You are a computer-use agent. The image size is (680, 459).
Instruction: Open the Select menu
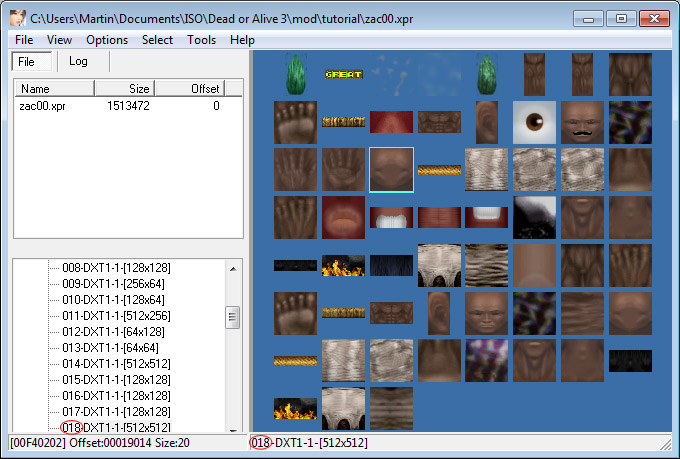click(157, 40)
